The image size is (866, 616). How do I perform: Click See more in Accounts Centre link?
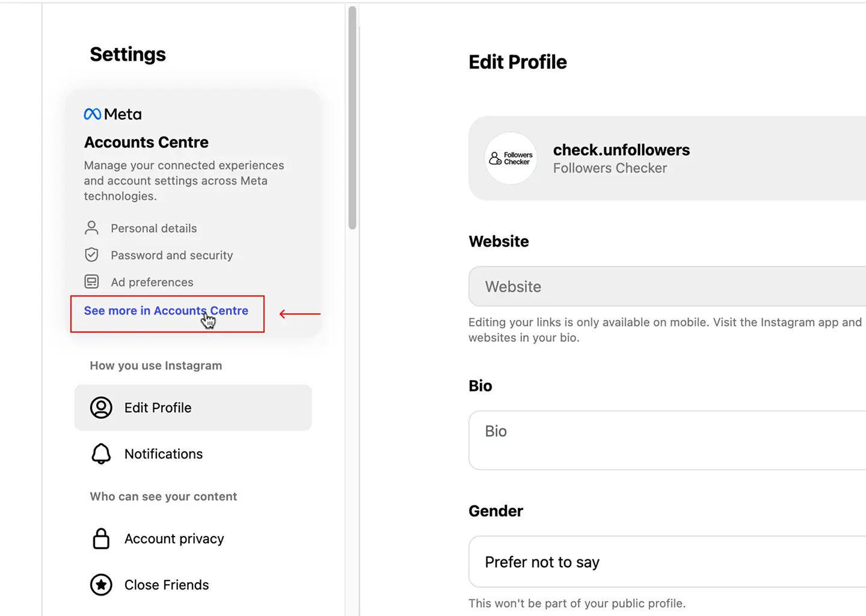pos(166,311)
